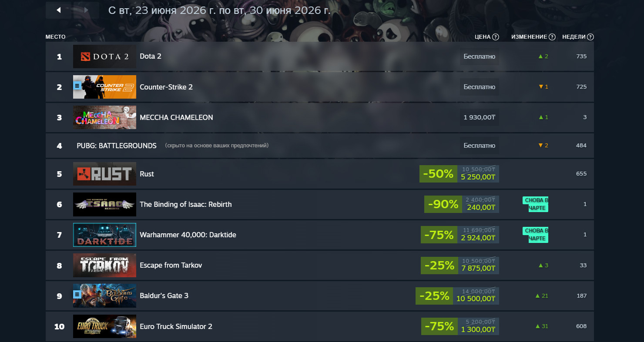Image resolution: width=644 pixels, height=342 pixels.
Task: Open the Escape from Tarkov capsule image
Action: tap(104, 265)
